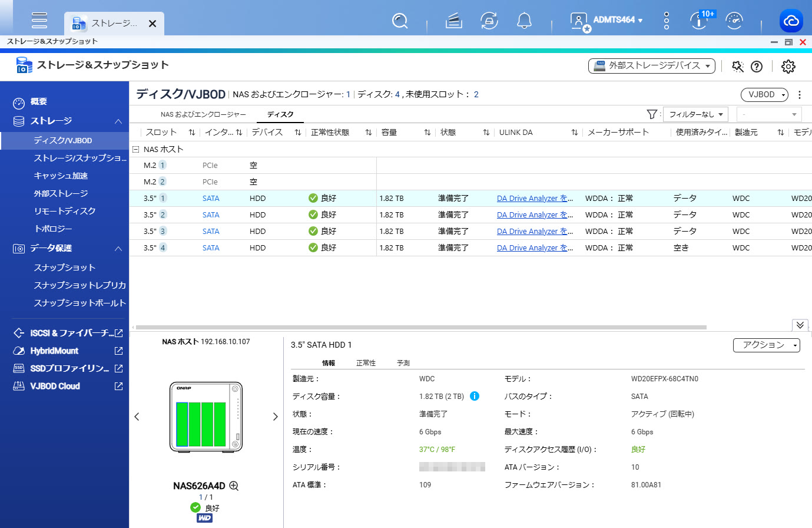This screenshot has height=528, width=812.
Task: Open the info icon with 10+ badge
Action: click(x=699, y=21)
